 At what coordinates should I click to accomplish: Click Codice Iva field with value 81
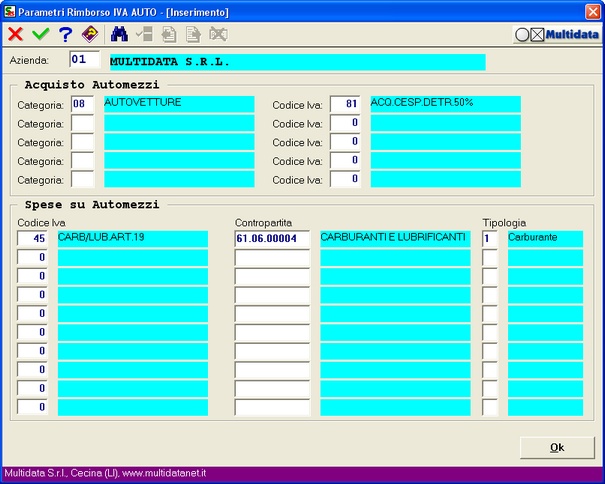tap(345, 104)
